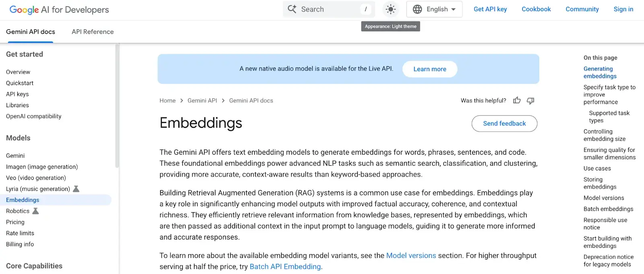Click inside the Search field
The image size is (644, 274).
(x=328, y=9)
